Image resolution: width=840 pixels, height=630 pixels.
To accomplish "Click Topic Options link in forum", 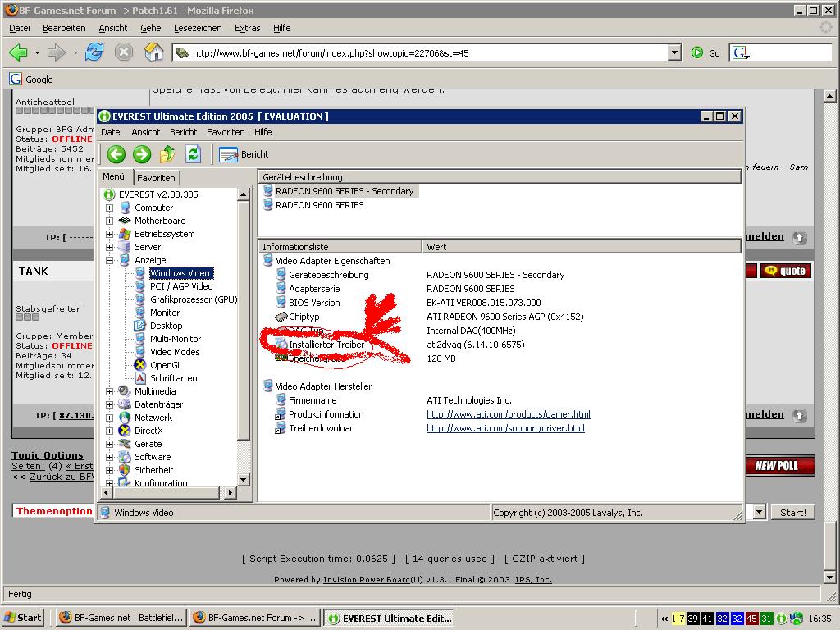I will [48, 455].
